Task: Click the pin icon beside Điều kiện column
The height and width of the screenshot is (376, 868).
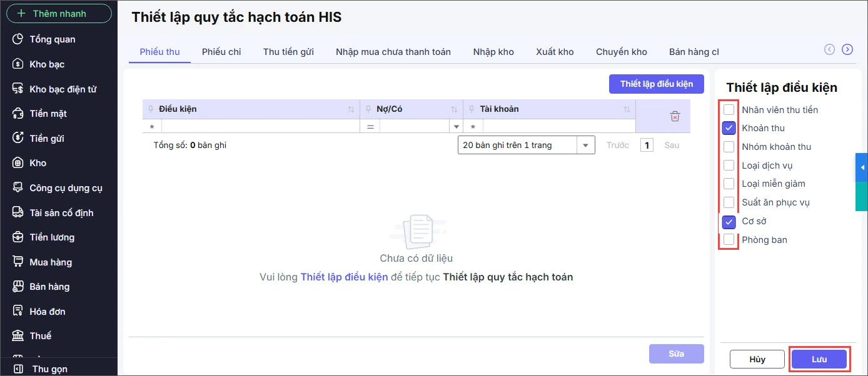Action: click(150, 109)
